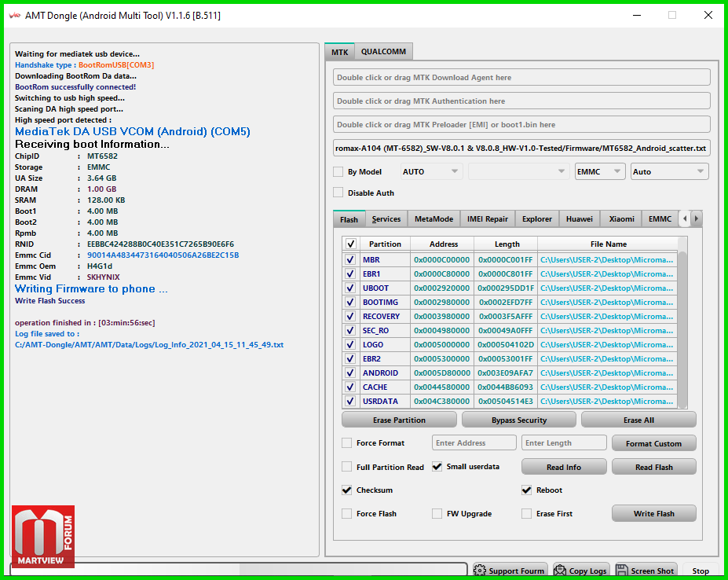Enable the Force Format checkbox

click(x=347, y=443)
